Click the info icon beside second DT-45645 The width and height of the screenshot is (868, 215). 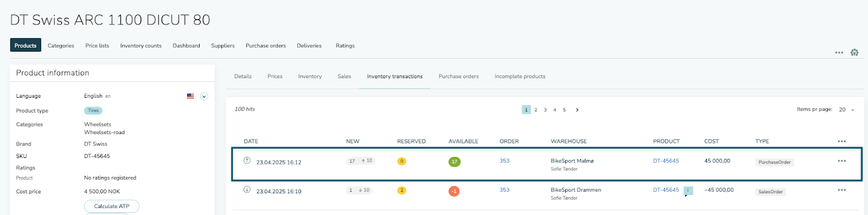[688, 191]
